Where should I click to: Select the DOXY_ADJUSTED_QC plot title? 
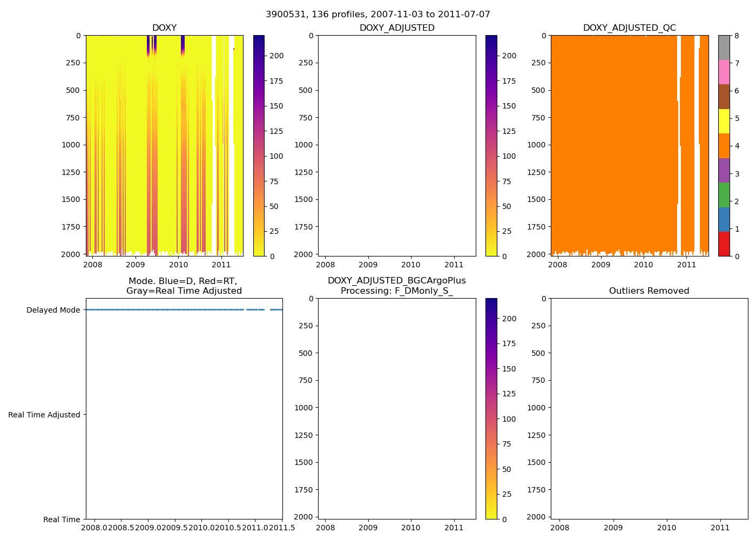(x=629, y=28)
